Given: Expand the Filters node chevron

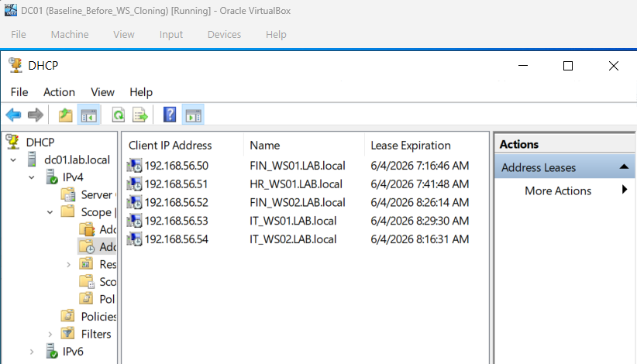Looking at the screenshot, I should (x=50, y=335).
